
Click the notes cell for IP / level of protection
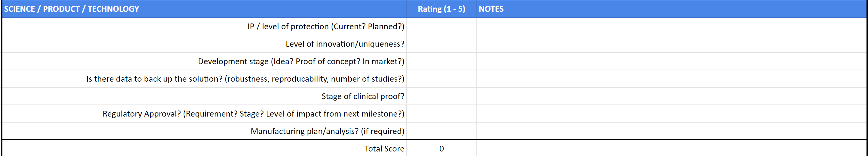click(672, 27)
